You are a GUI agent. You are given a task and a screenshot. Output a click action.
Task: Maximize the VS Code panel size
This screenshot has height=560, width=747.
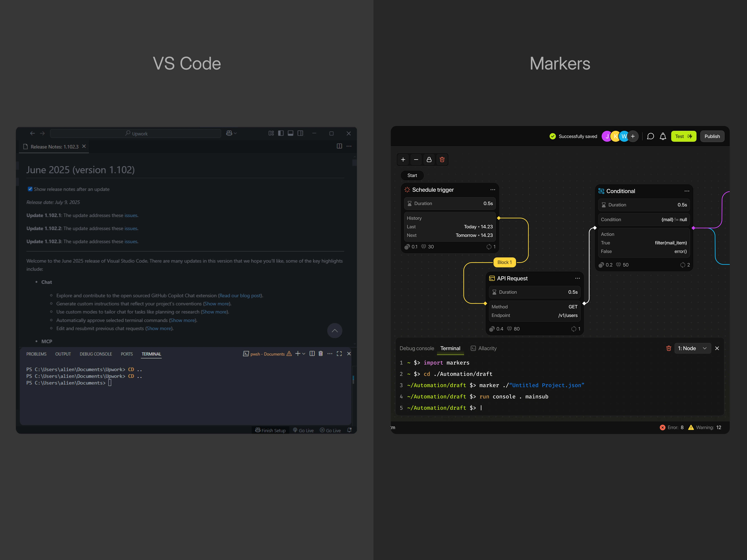[x=339, y=353]
